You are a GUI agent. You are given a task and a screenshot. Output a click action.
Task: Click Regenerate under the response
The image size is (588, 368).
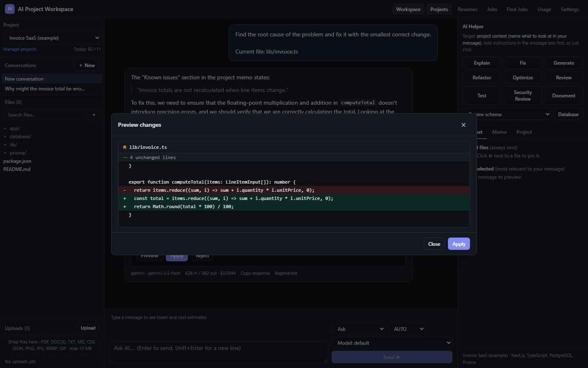[x=286, y=273]
